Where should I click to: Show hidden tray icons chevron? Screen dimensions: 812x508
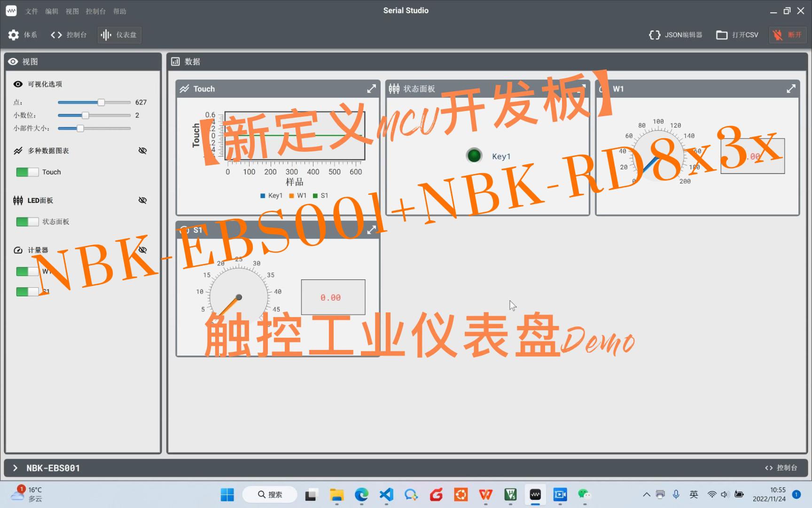coord(647,494)
